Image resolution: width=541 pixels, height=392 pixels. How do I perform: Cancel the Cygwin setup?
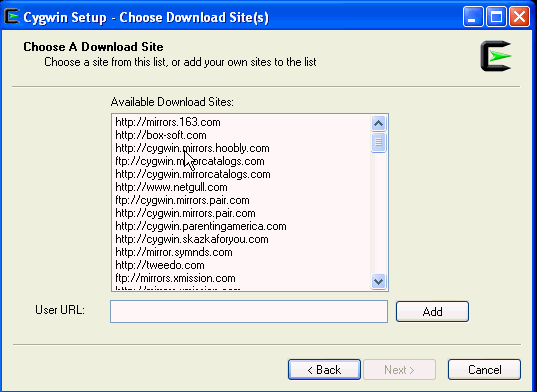(x=484, y=370)
